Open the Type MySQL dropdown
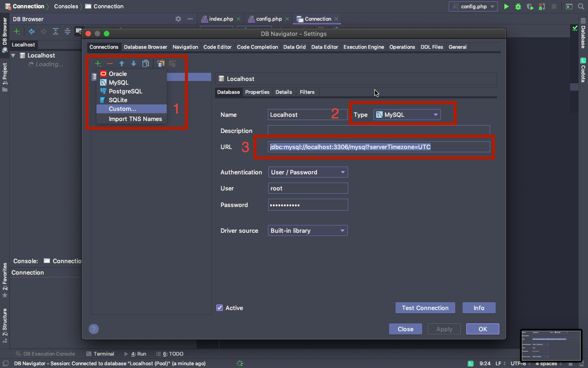Screen dimensions: 588x368 [x=407, y=115]
